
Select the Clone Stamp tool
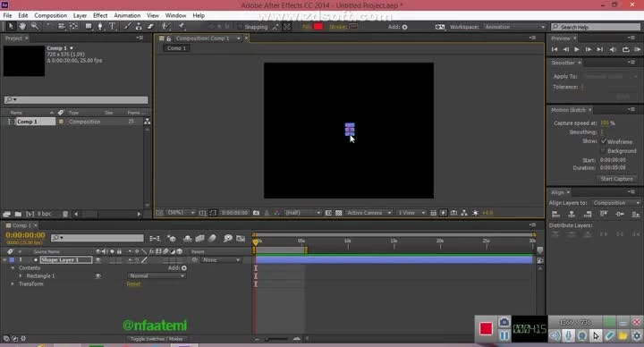(139, 26)
